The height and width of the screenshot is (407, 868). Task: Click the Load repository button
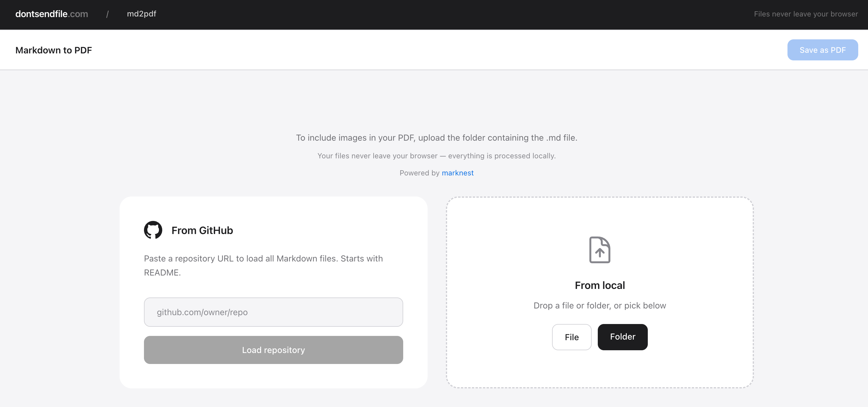tap(273, 350)
